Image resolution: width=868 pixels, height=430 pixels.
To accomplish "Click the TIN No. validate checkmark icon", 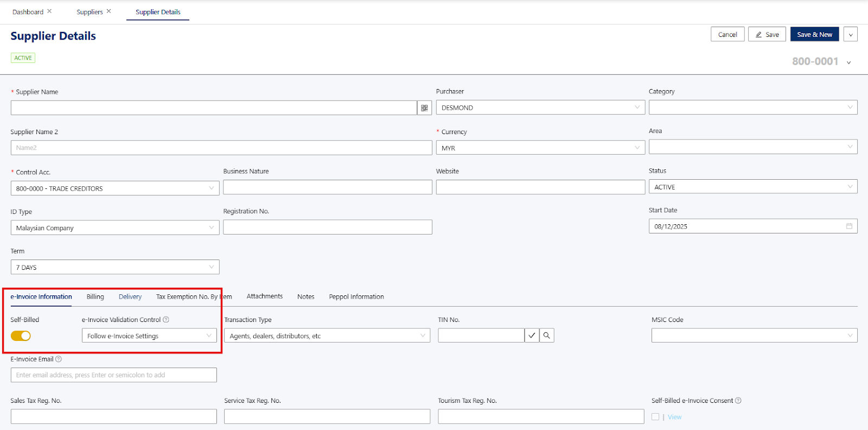I will click(x=532, y=336).
